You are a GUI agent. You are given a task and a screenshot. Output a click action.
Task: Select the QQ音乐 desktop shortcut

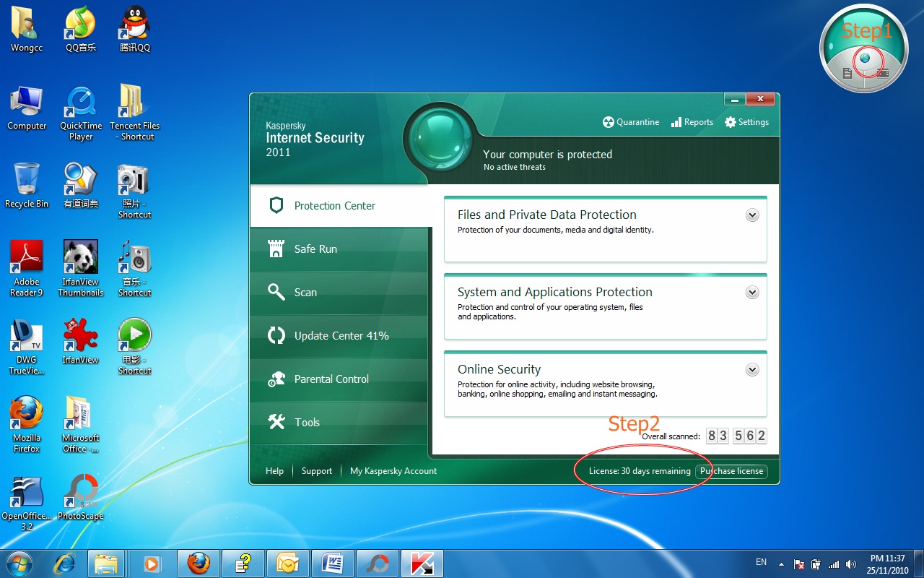coord(81,29)
